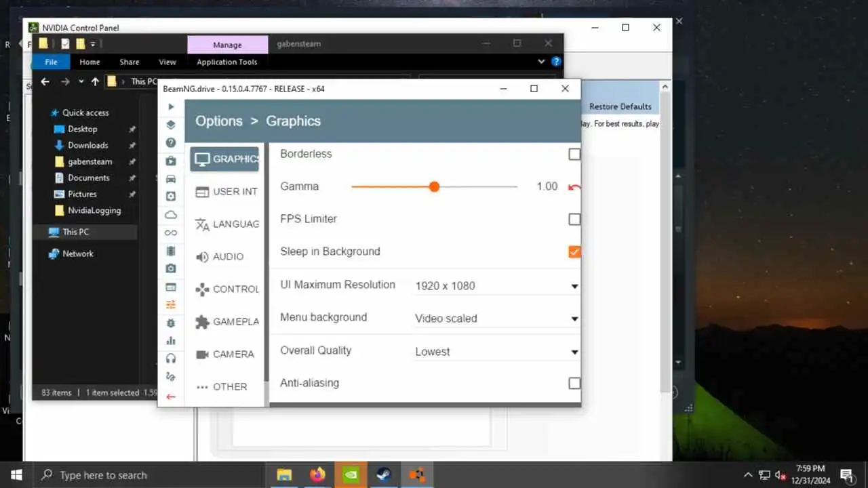Select This PC in navigation pane
Image resolution: width=868 pixels, height=488 pixels.
tap(75, 232)
